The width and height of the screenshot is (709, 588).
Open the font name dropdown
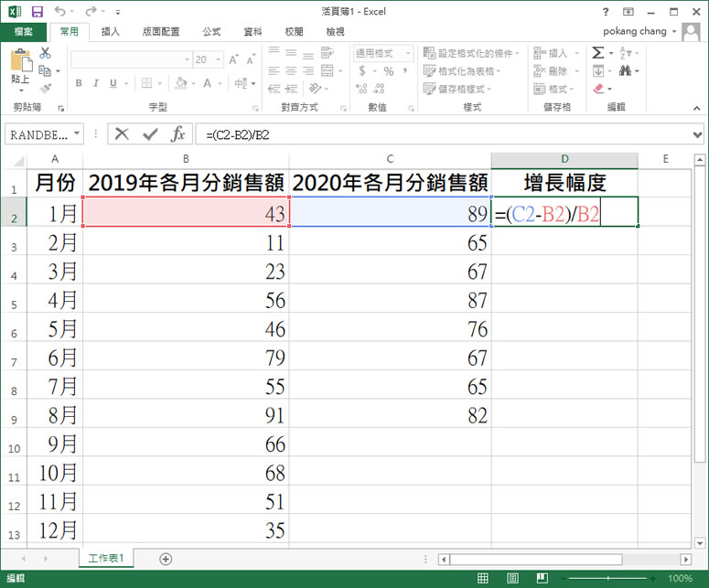(187, 59)
